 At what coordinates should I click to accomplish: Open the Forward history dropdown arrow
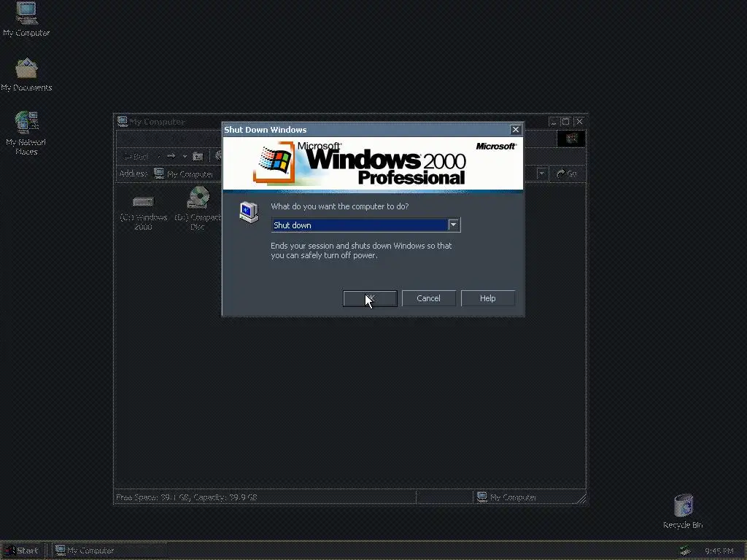[x=185, y=156]
